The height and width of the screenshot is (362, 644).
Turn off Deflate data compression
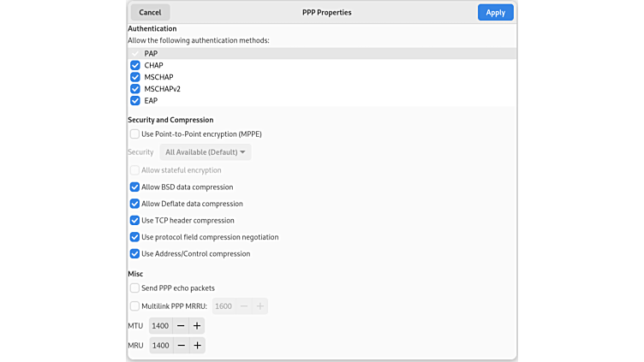[135, 204]
